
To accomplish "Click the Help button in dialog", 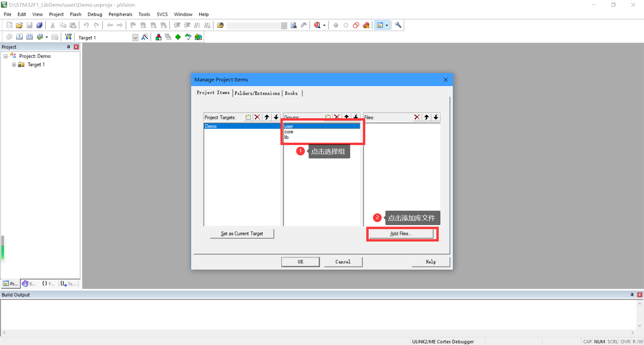I will click(x=431, y=262).
